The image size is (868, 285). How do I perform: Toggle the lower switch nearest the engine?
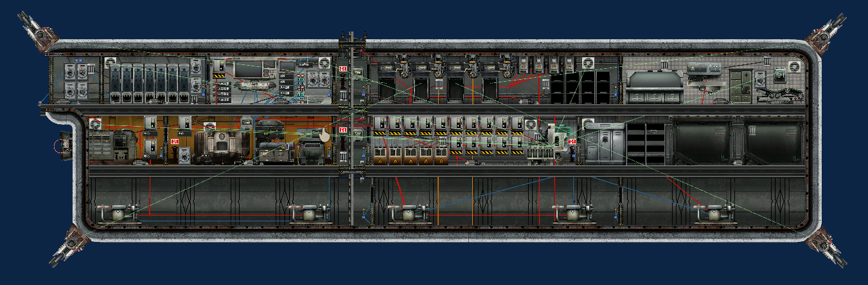point(150,146)
